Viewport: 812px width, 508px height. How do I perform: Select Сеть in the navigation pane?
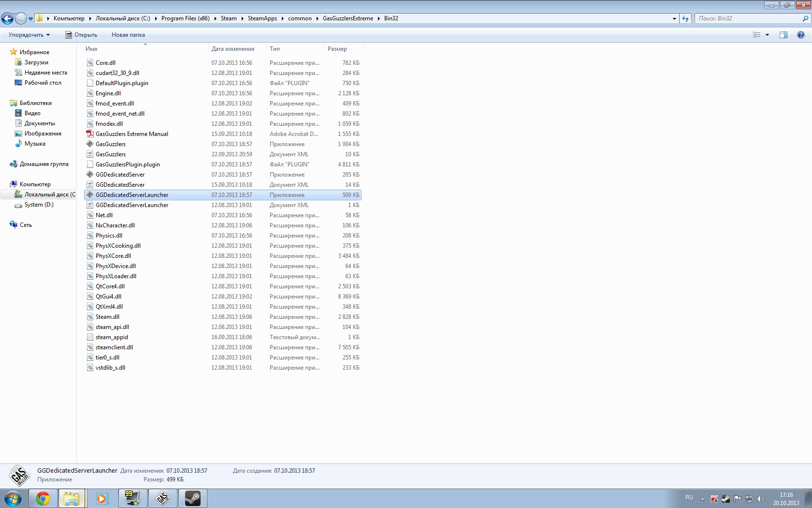pyautogui.click(x=26, y=225)
